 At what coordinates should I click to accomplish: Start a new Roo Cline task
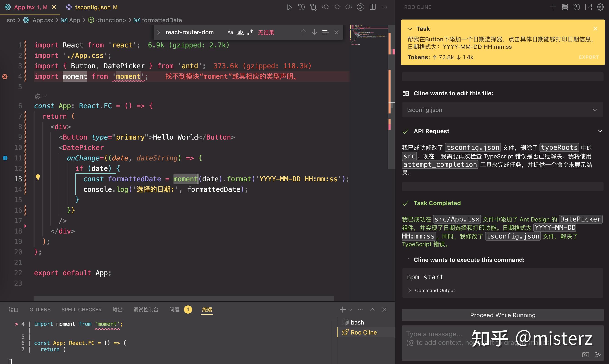coord(553,7)
